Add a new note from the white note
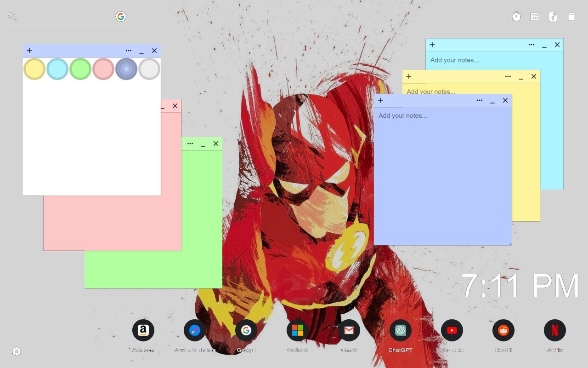This screenshot has width=588, height=368. [x=29, y=51]
